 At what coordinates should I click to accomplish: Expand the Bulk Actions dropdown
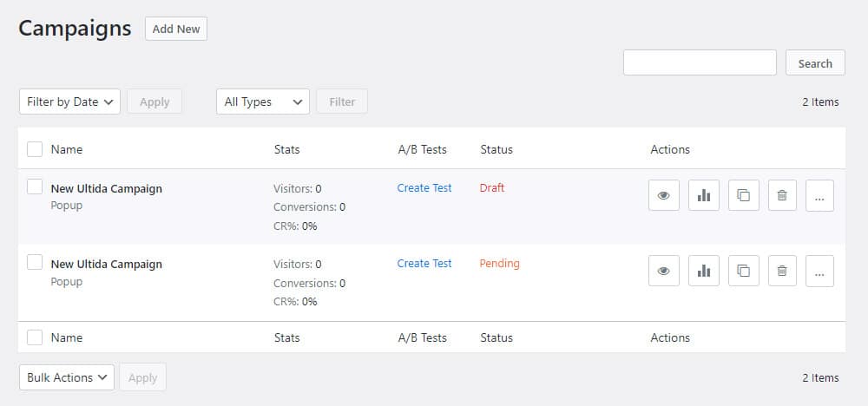pos(67,377)
